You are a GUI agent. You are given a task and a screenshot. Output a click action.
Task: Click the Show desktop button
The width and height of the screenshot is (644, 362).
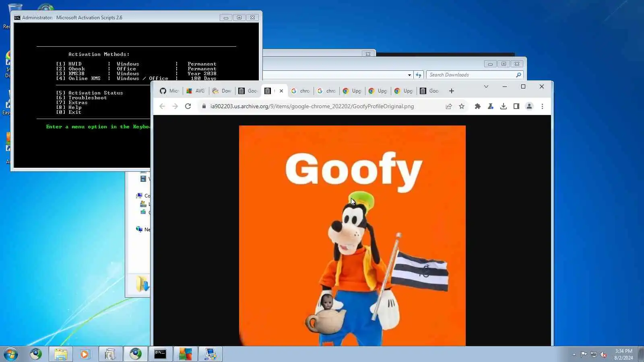[x=641, y=354]
